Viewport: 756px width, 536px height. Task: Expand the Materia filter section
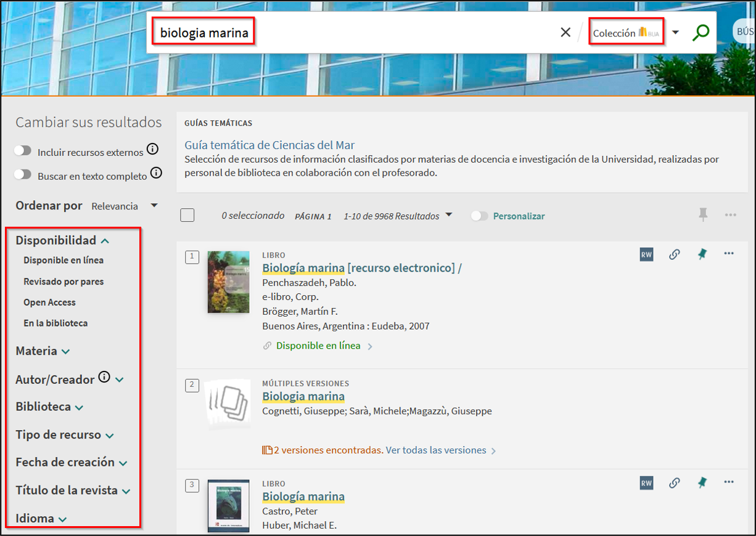[x=43, y=351]
